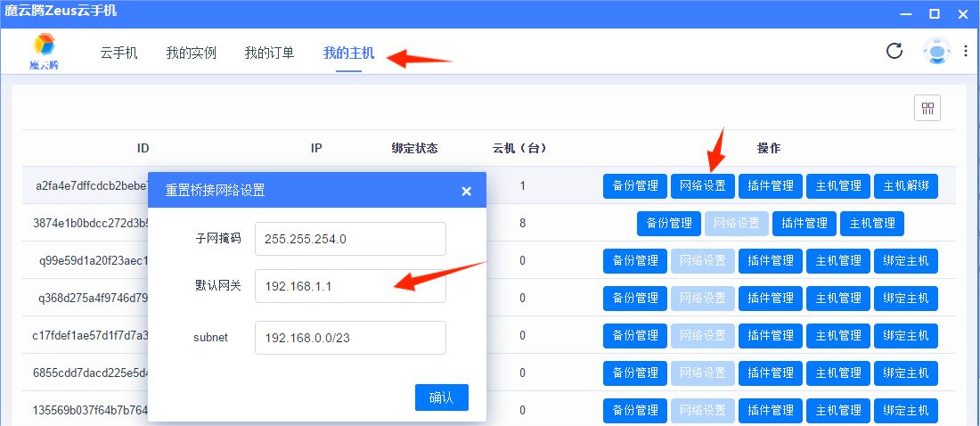Click the subnet input field
Image resolution: width=980 pixels, height=426 pixels.
(x=349, y=338)
